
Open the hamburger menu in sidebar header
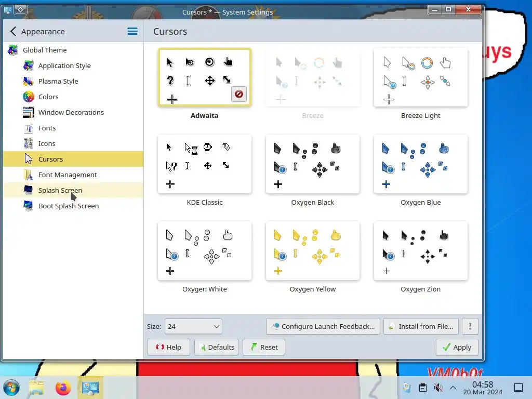click(132, 32)
